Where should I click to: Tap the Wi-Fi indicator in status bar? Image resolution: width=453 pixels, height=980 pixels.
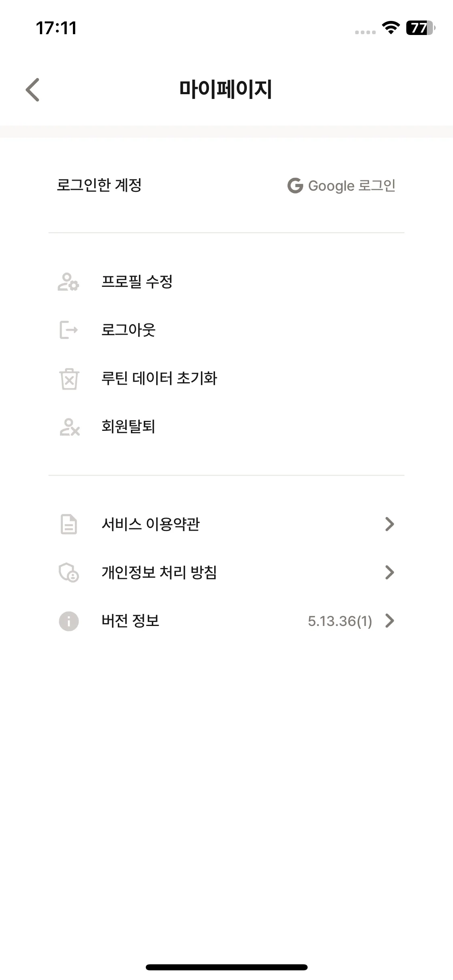click(391, 27)
